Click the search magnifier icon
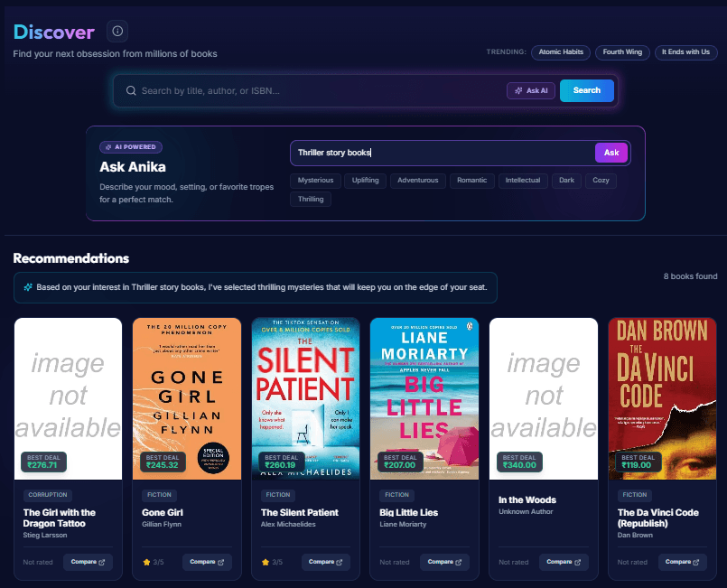Screen dimensions: 727x588 [131, 90]
